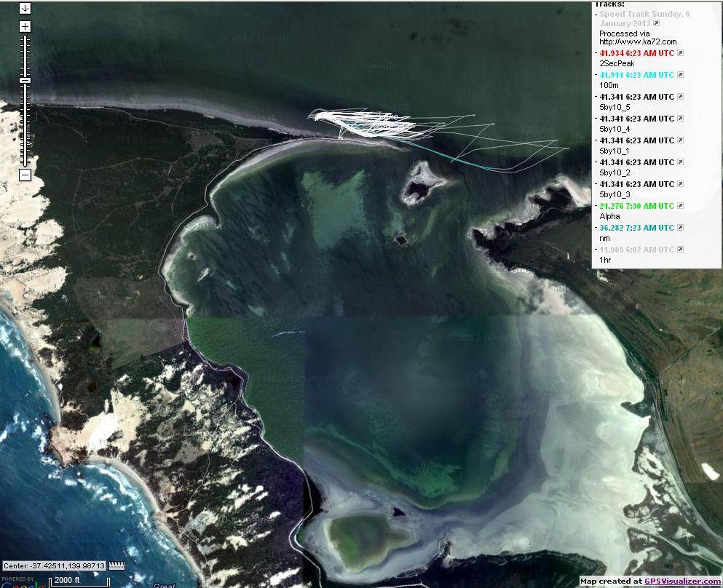Toggle the cyan 41.911 100m track

click(636, 75)
